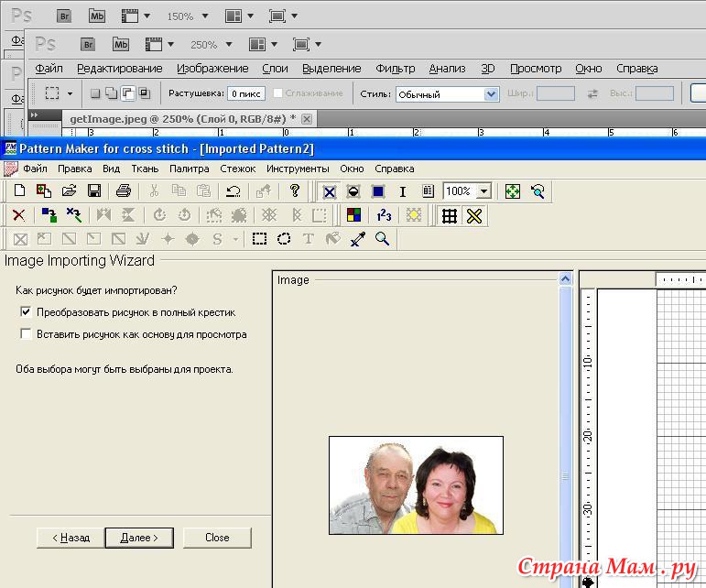Click the Close button in wizard
Screen dimensions: 706x588
(x=217, y=538)
